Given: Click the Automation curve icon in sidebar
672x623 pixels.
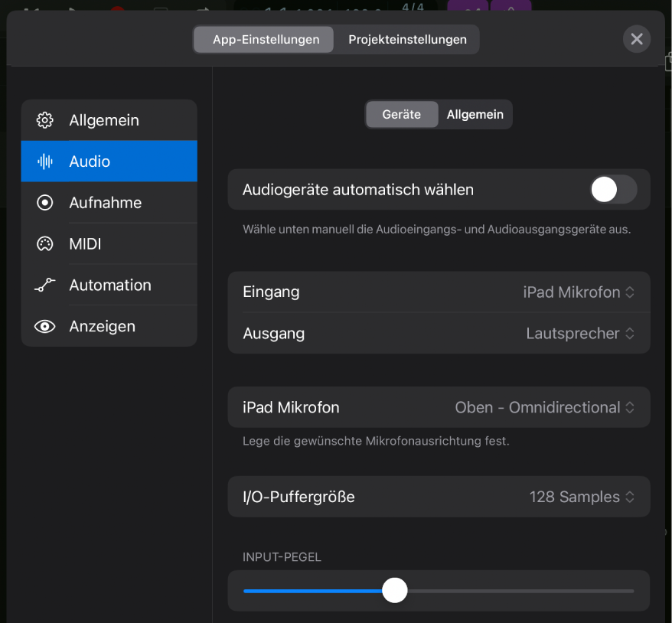Looking at the screenshot, I should (x=45, y=285).
